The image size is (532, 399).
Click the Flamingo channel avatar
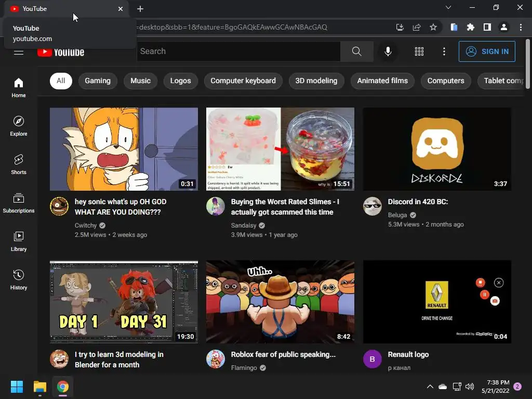(216, 359)
